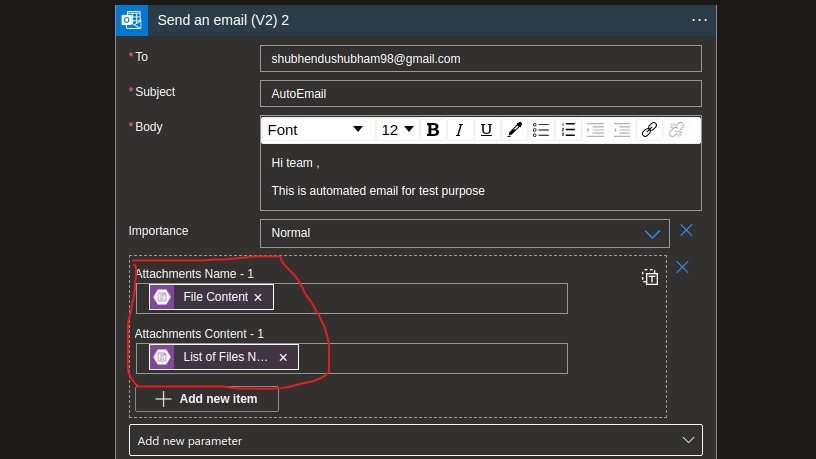Open the Font family dropdown

coord(317,130)
